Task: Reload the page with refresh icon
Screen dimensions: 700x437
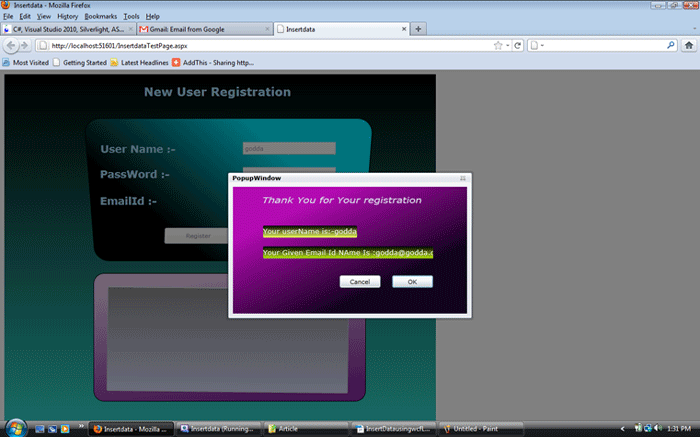Action: (x=517, y=46)
